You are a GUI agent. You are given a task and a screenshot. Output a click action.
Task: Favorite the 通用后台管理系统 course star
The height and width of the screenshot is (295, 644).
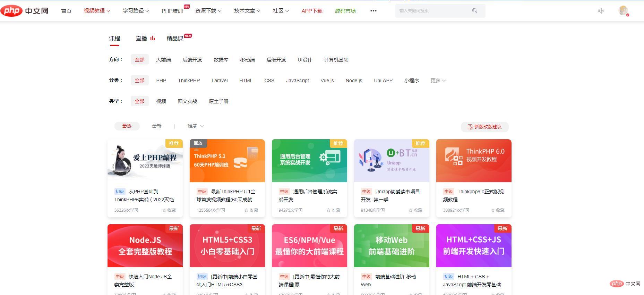pos(329,210)
